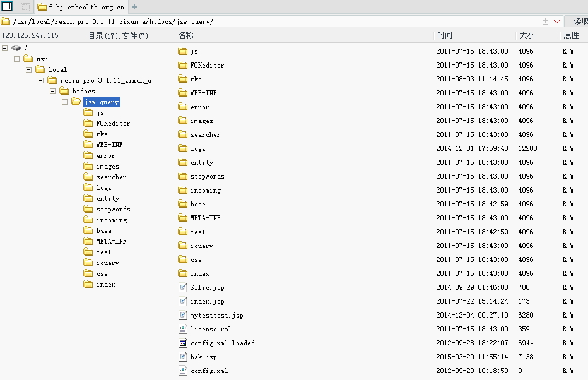This screenshot has height=380, width=588.
Task: Click the images folder icon in file list
Action: [x=183, y=121]
